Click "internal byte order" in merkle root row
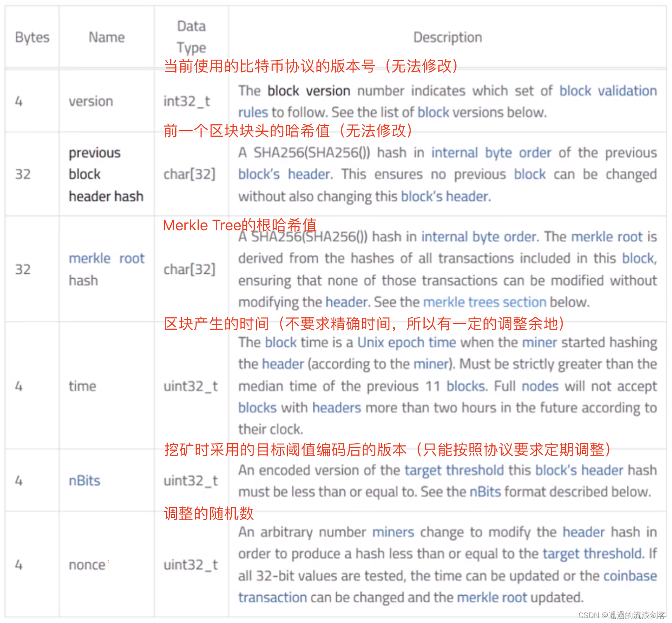The image size is (672, 623). (x=479, y=237)
